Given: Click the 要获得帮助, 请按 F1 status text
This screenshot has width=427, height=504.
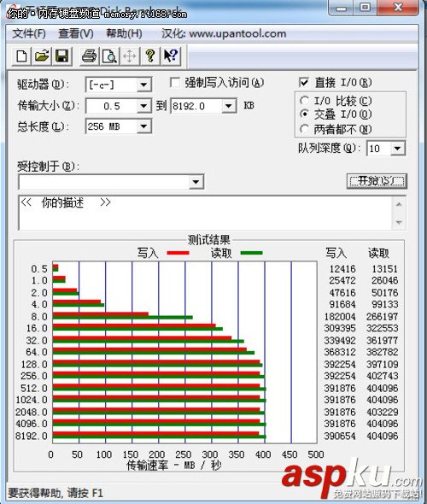Looking at the screenshot, I should 56,493.
